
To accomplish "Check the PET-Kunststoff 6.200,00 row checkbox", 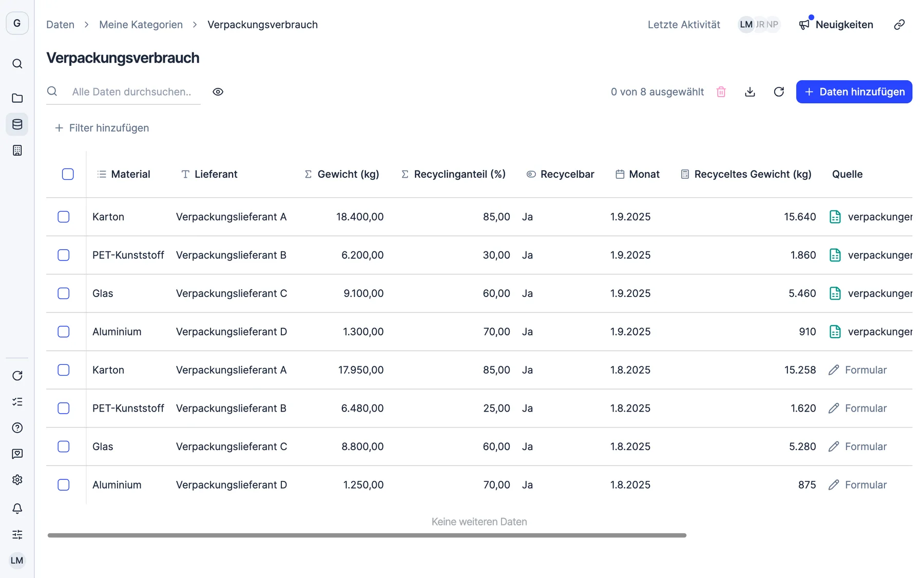I will [64, 255].
